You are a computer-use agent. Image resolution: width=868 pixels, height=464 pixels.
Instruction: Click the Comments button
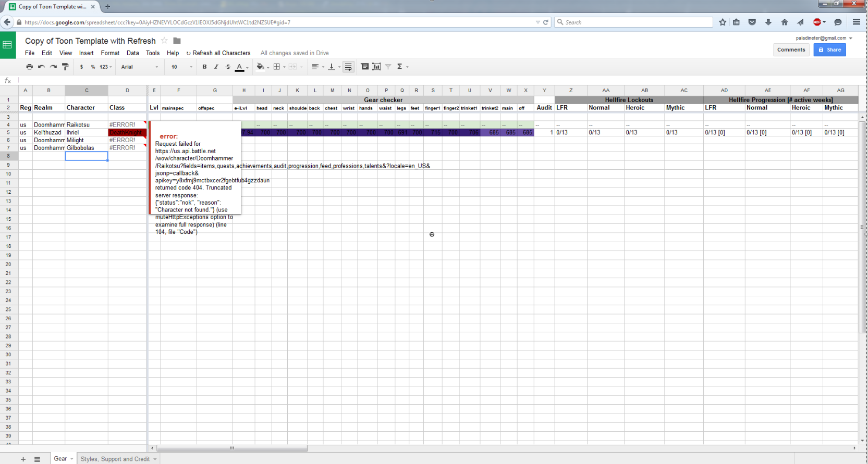[791, 50]
